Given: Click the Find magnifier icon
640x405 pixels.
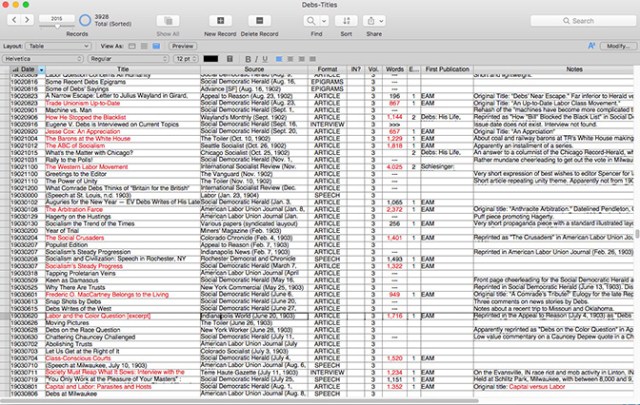Looking at the screenshot, I should [x=311, y=20].
